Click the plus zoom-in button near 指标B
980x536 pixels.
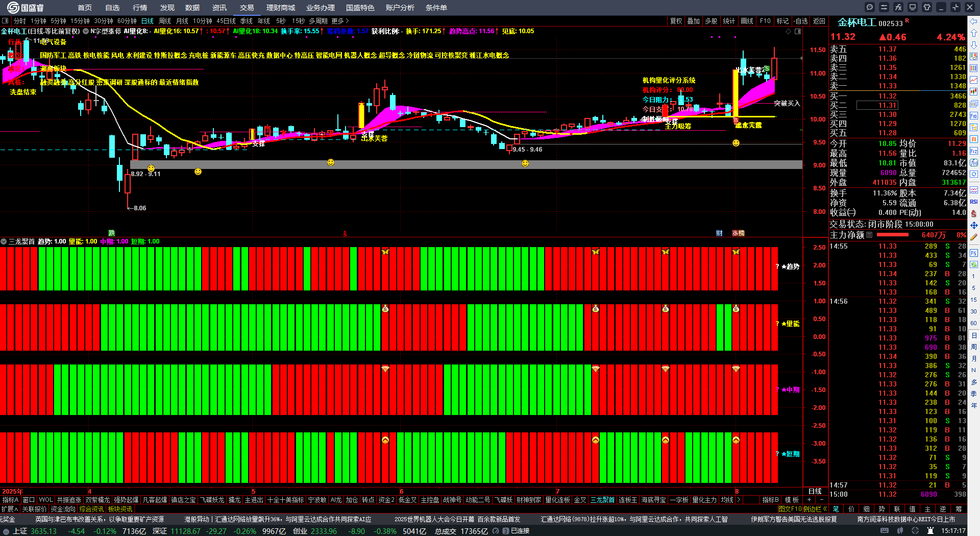[809, 500]
